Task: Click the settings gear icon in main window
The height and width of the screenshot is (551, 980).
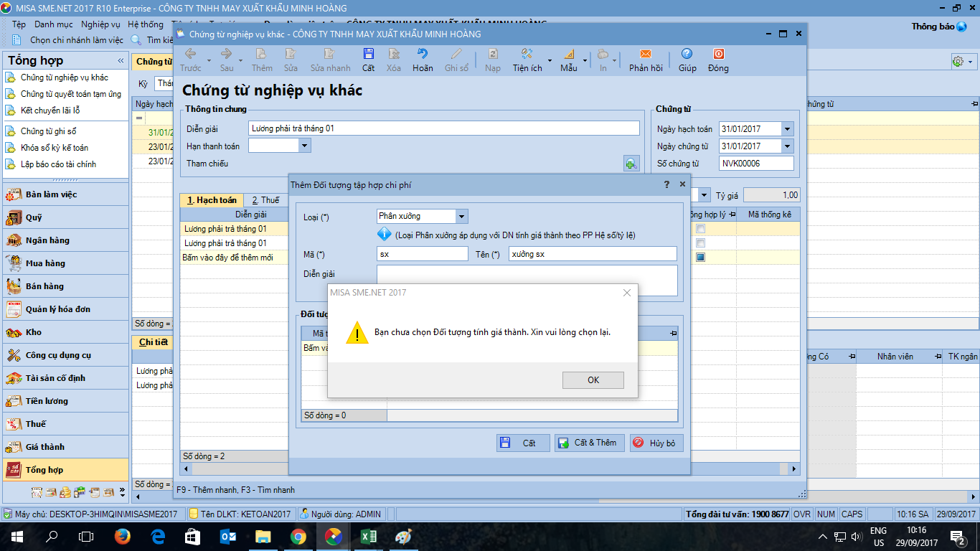Action: (958, 62)
